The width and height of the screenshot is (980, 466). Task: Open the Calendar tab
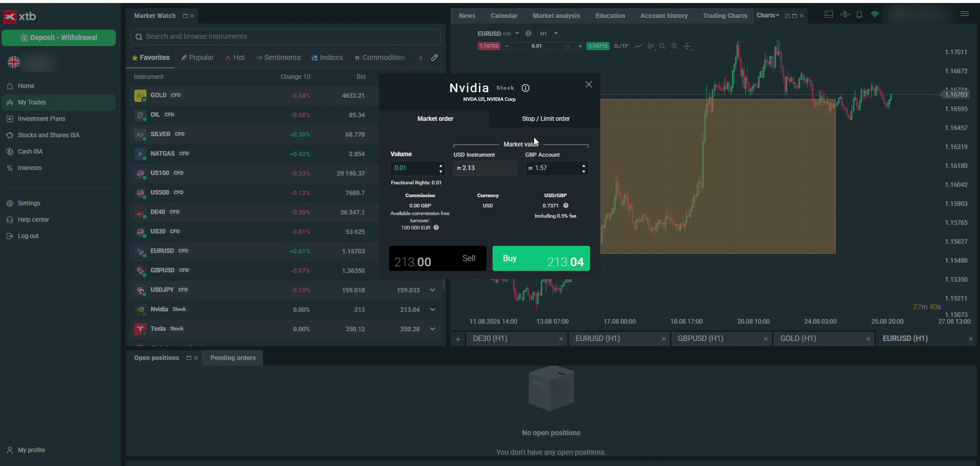[x=504, y=16]
